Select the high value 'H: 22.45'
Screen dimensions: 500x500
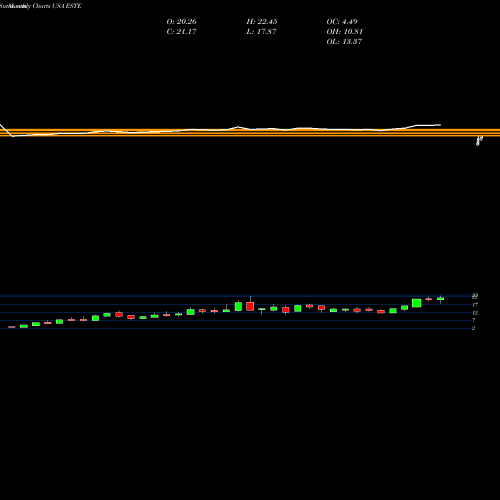(x=262, y=22)
